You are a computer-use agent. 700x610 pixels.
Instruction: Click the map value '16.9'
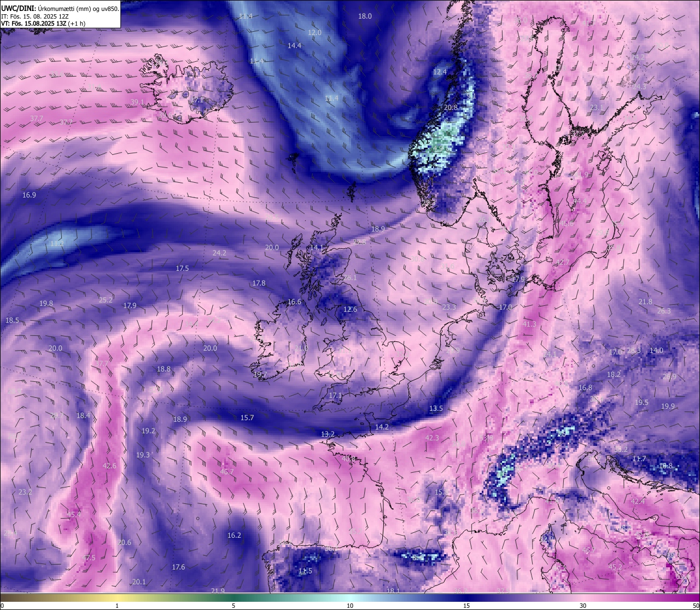(x=29, y=195)
